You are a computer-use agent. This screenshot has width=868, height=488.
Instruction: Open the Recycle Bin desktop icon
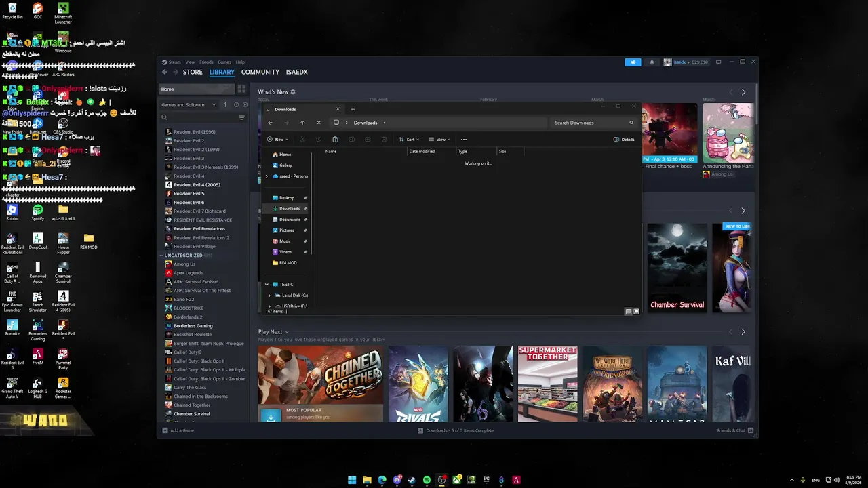[x=12, y=12]
